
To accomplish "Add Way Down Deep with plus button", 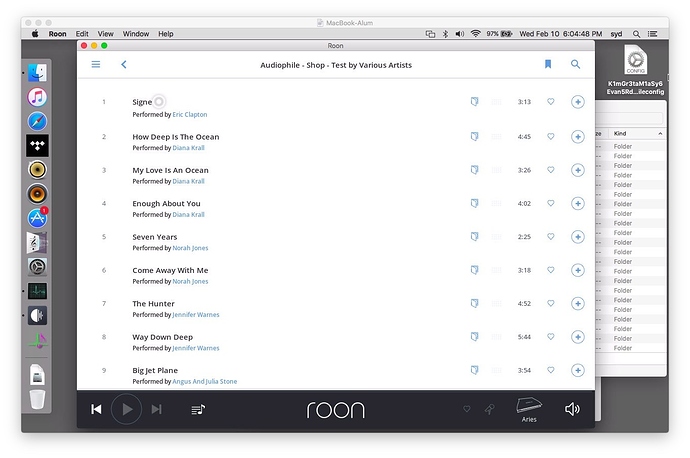I will click(578, 337).
